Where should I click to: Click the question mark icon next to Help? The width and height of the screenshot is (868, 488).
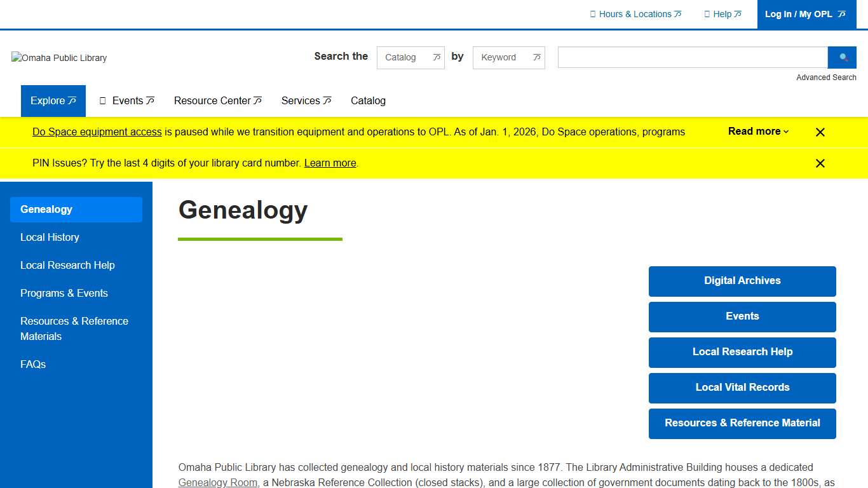point(707,14)
